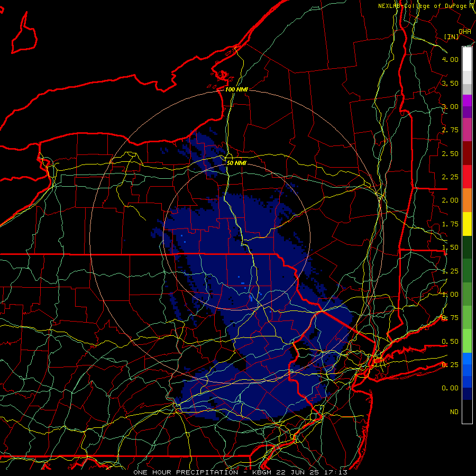This screenshot has height=476, width=476.
Task: Click the ND legend label
Action: pyautogui.click(x=454, y=412)
